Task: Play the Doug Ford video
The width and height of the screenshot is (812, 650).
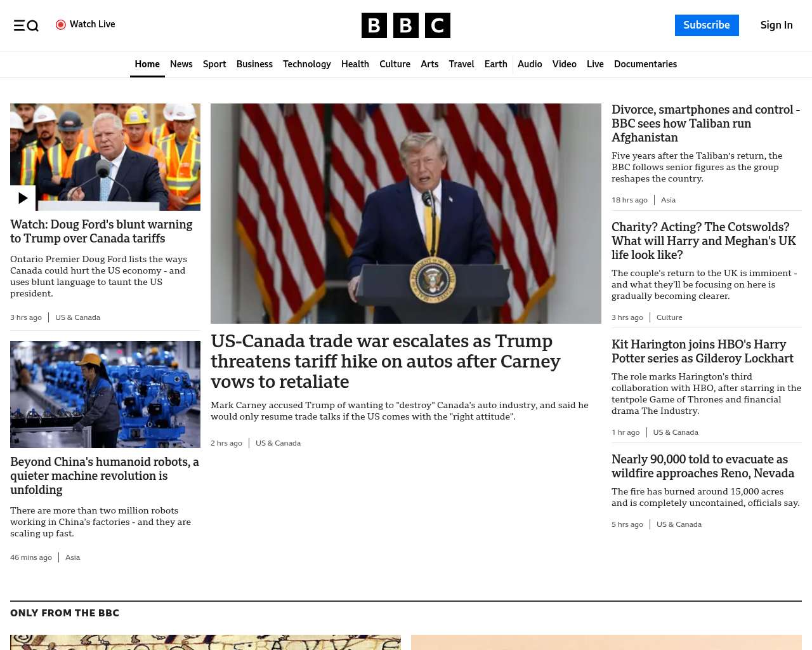Action: click(x=23, y=198)
